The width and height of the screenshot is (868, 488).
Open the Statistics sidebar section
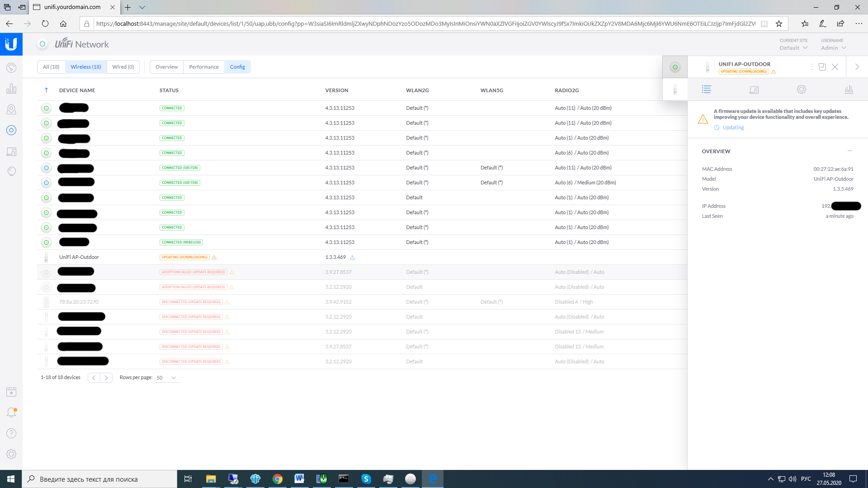click(11, 89)
